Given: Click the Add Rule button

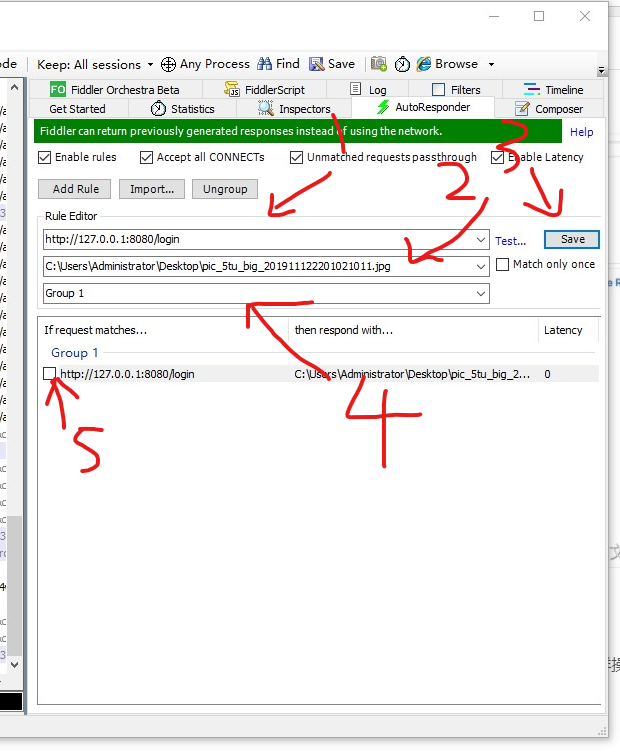Looking at the screenshot, I should (75, 189).
